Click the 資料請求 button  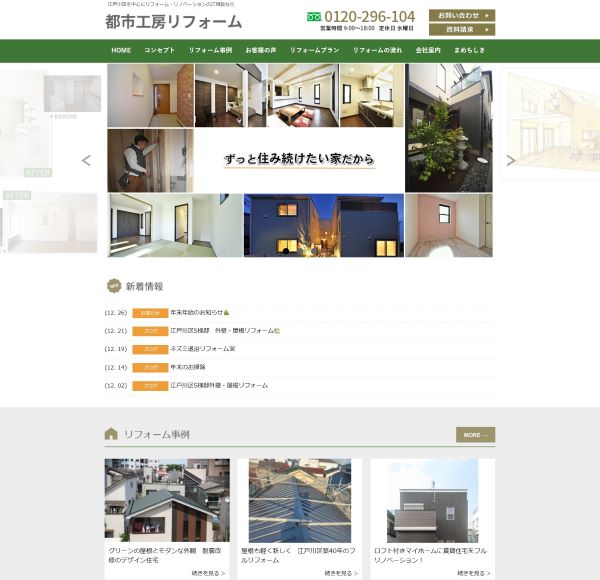(462, 29)
